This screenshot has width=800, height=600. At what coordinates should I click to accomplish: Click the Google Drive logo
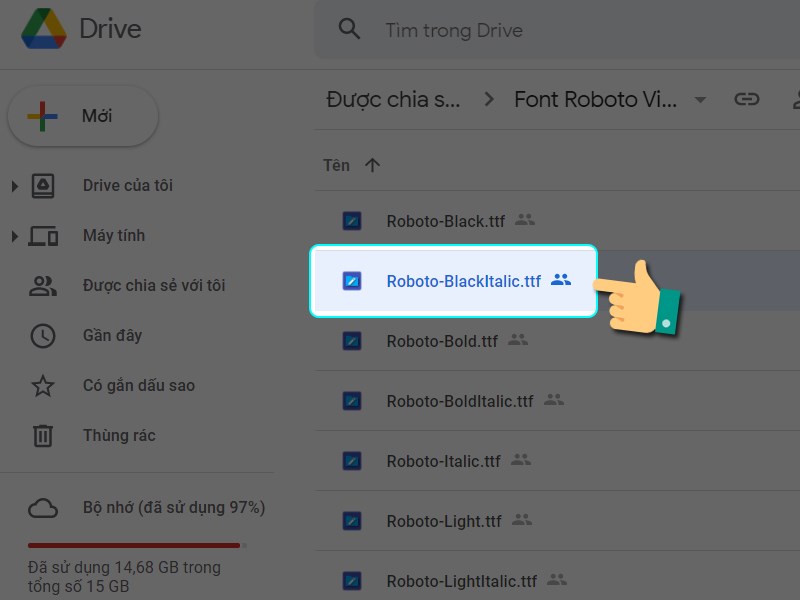(x=44, y=29)
